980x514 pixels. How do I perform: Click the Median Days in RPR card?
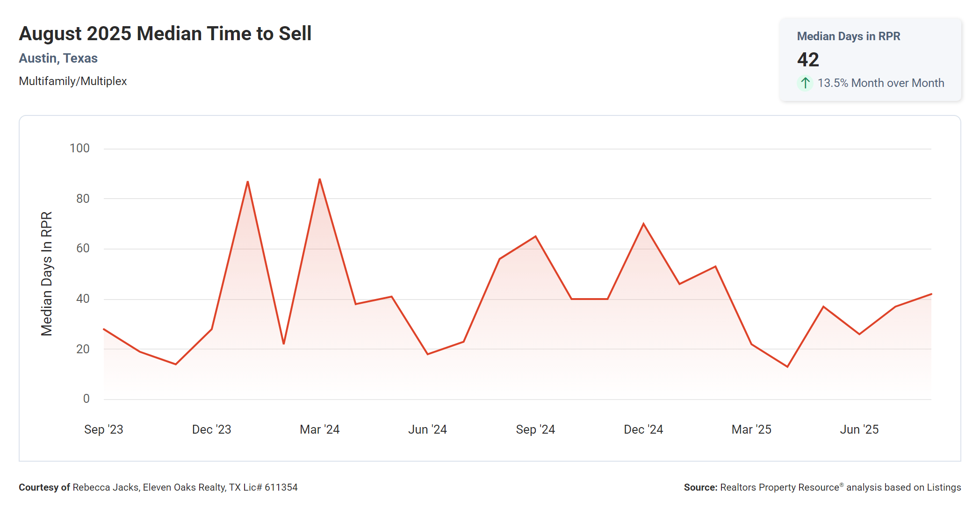coord(870,59)
